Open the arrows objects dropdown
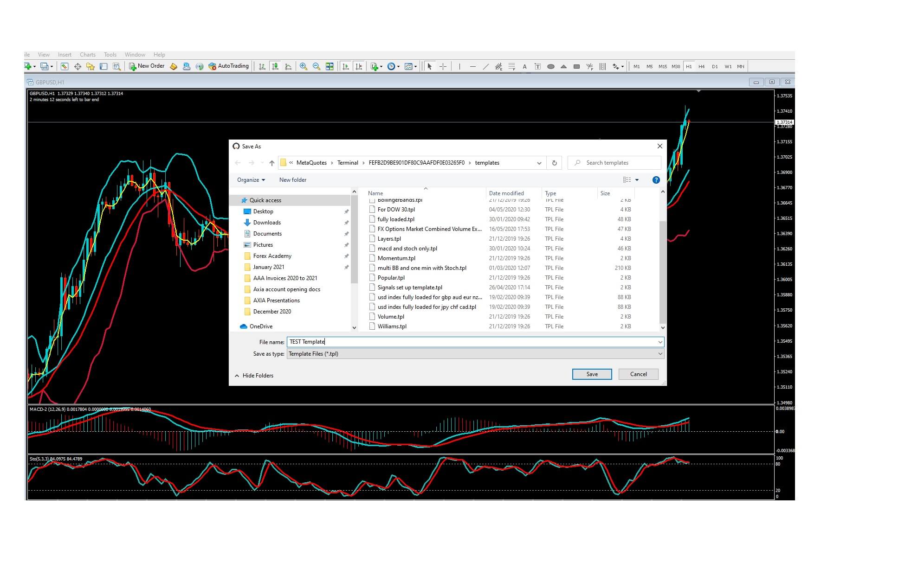 pos(622,66)
